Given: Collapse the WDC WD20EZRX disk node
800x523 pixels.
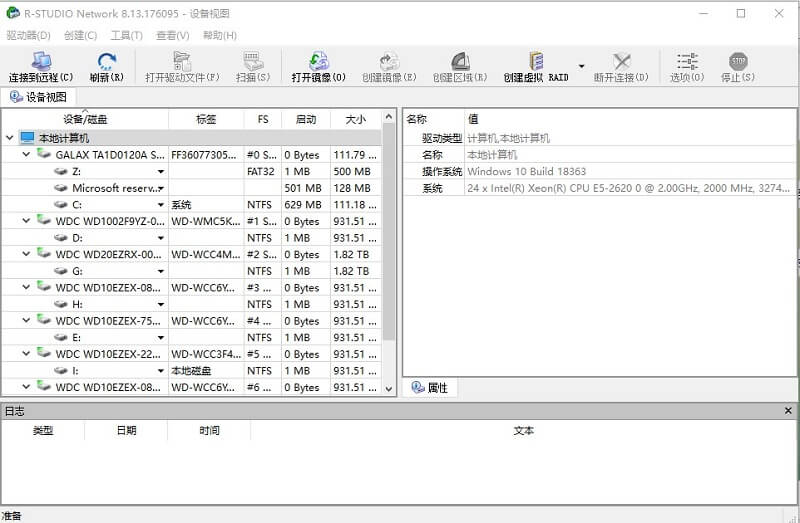Looking at the screenshot, I should coord(27,254).
